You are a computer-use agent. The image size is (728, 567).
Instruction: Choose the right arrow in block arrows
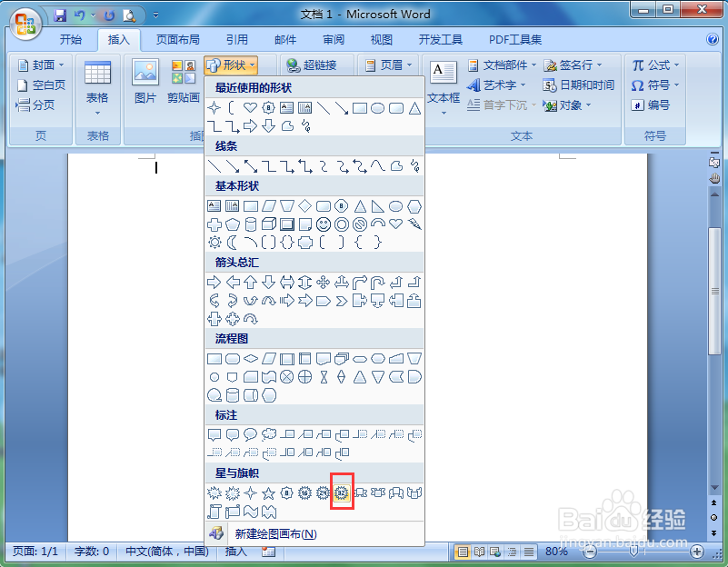pyautogui.click(x=214, y=282)
